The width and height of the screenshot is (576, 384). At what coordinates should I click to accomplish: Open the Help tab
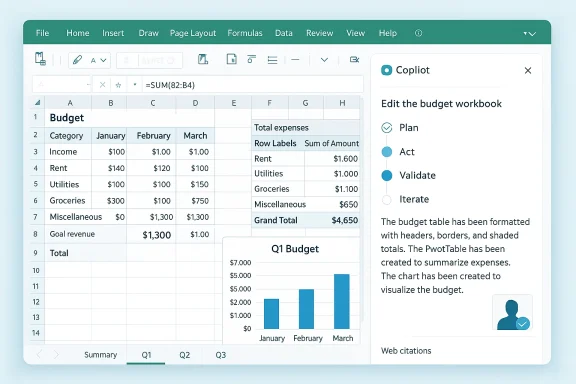click(388, 33)
